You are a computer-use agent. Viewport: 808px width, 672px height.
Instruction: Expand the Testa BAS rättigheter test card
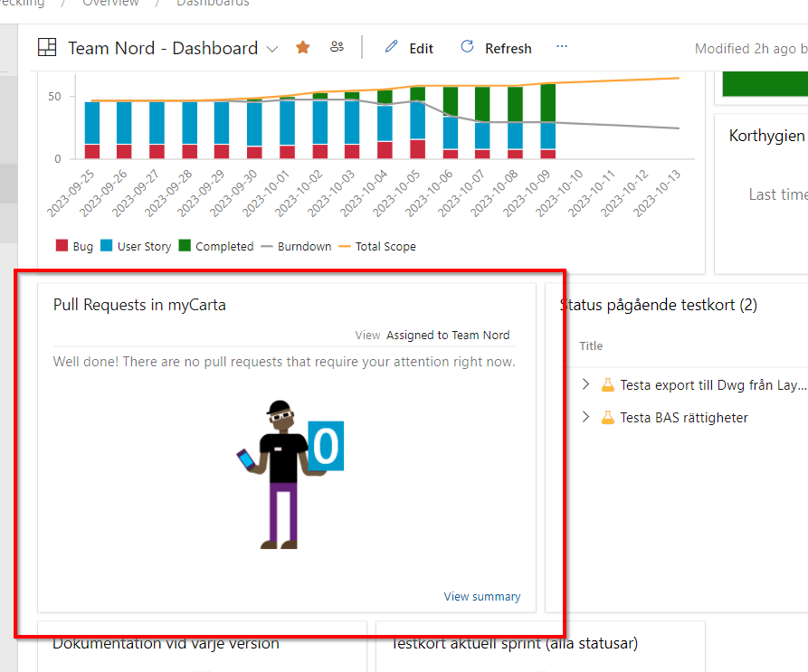pyautogui.click(x=585, y=417)
